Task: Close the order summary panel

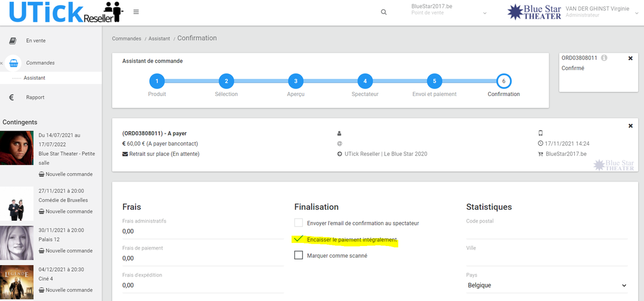Action: (631, 126)
